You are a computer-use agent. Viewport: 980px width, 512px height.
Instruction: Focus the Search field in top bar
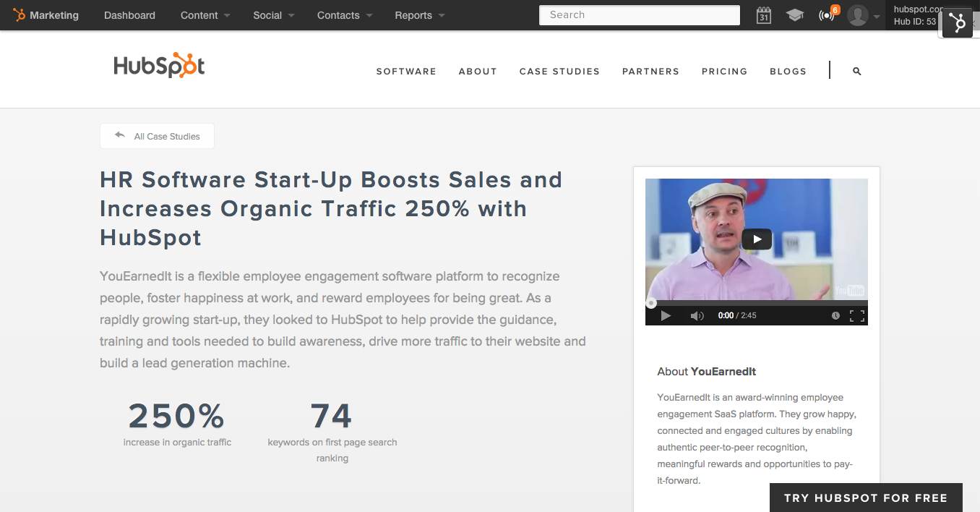[x=640, y=15]
